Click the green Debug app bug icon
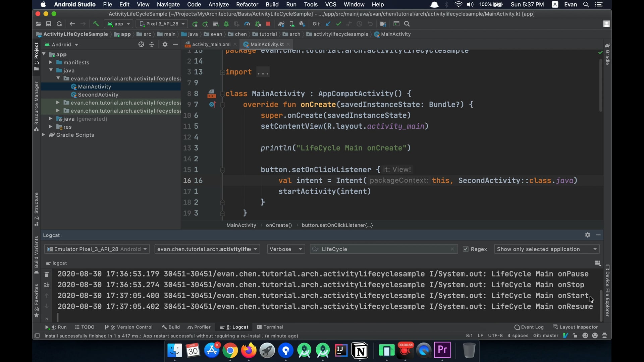 [226, 24]
